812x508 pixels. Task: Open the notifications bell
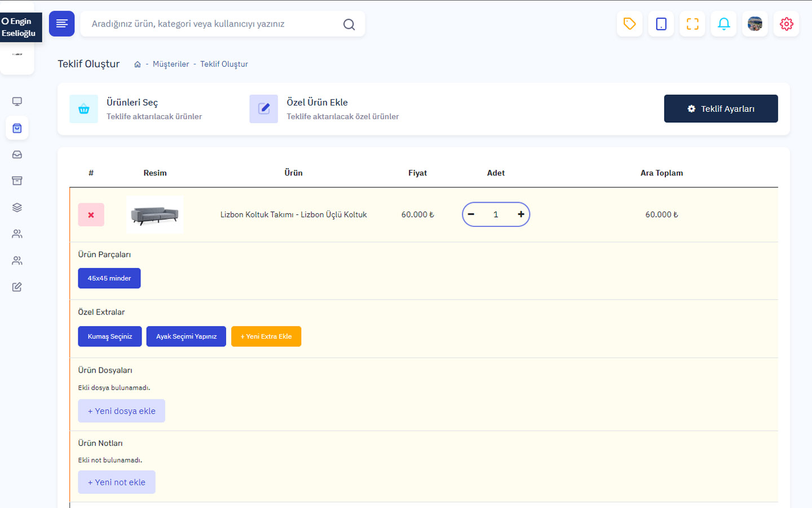tap(723, 24)
